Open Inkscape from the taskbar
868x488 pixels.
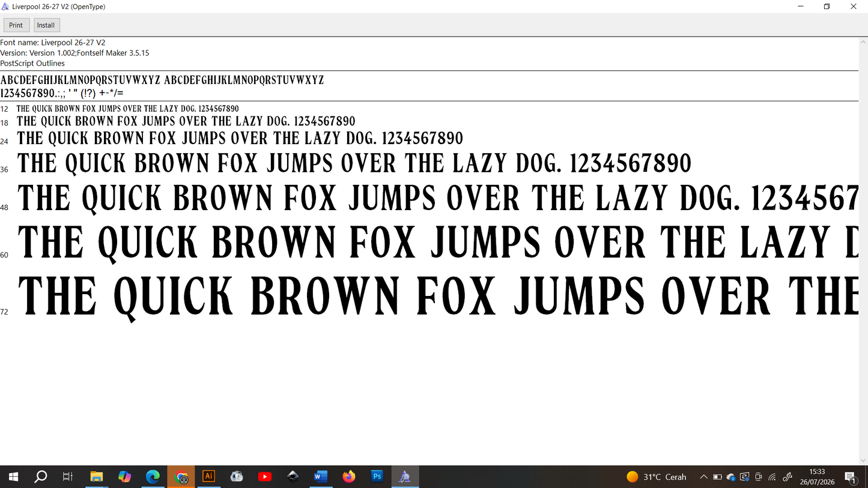point(293,477)
